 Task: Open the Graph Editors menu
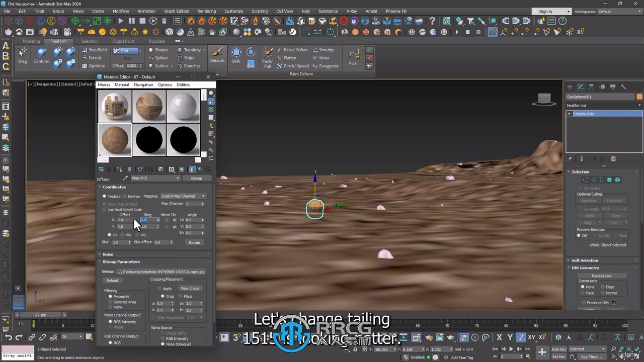point(177,11)
